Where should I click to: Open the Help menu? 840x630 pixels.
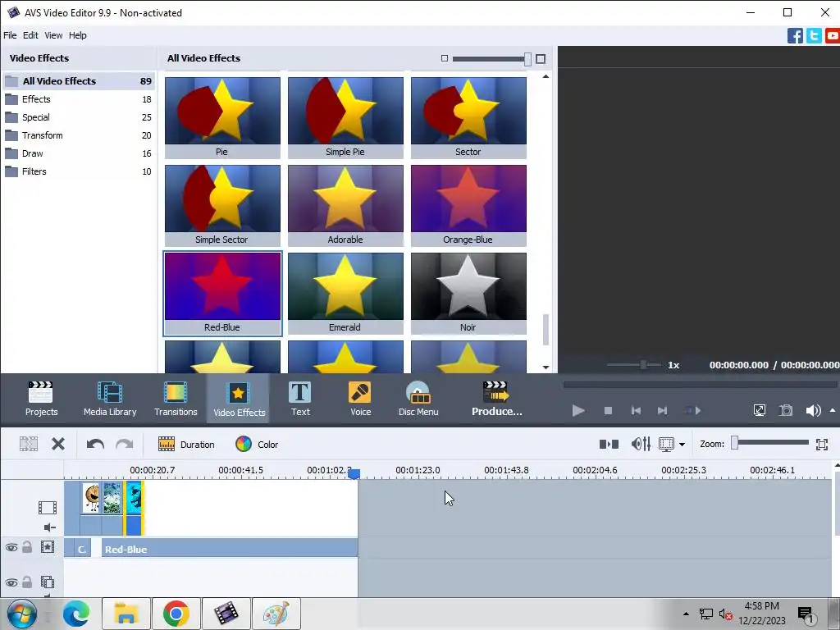click(78, 35)
